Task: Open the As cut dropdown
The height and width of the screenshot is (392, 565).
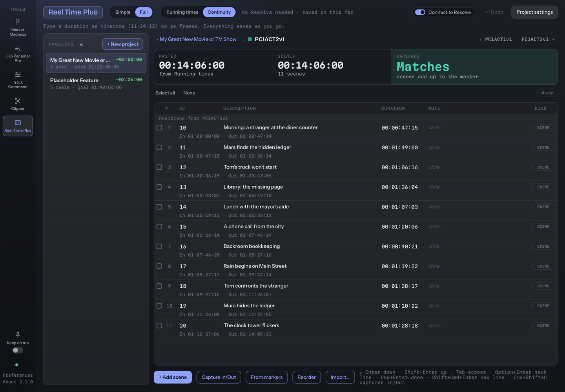Action: point(547,93)
